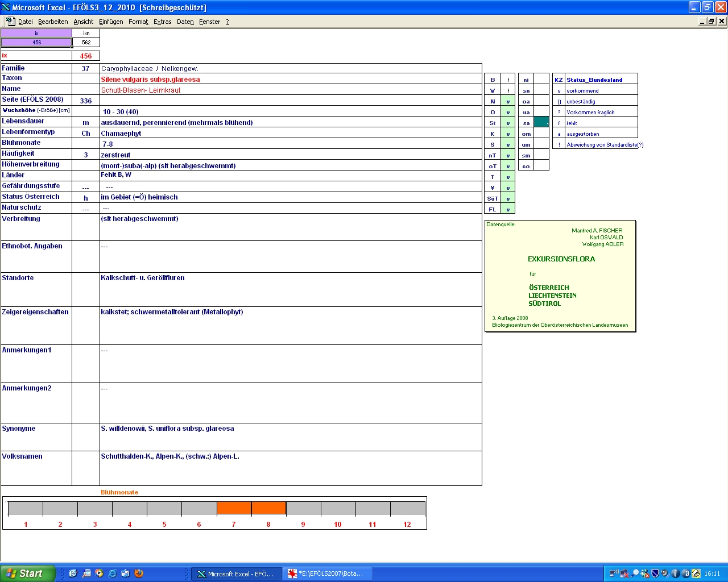Image resolution: width=728 pixels, height=582 pixels.
Task: Select the name 'Schutt-Blasen- Leimkraut'
Action: tap(291, 90)
